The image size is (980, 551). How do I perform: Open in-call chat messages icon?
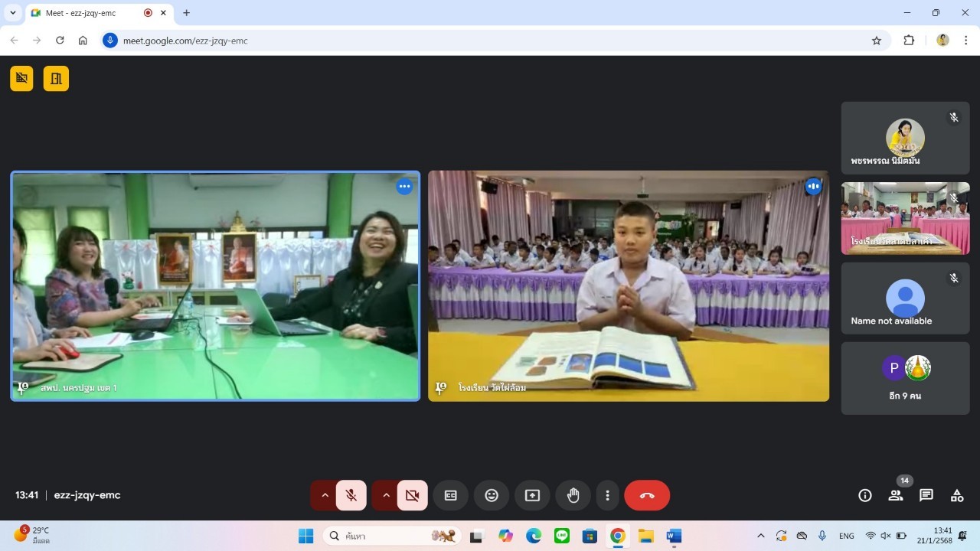pos(926,495)
